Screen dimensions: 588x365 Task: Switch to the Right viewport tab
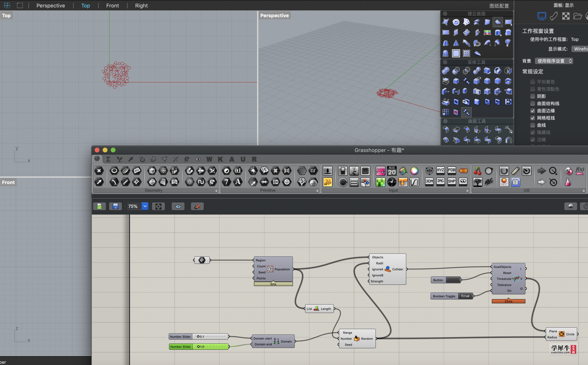(x=141, y=6)
